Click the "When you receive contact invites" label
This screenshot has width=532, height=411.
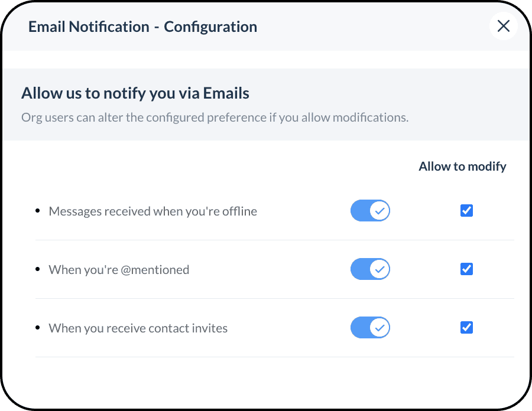point(138,328)
